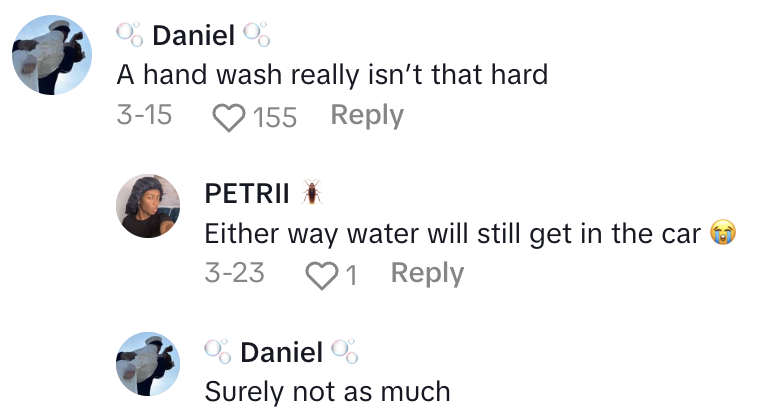Tap the heart on PETRII's reply
Screen dimensions: 770x410
[321, 274]
